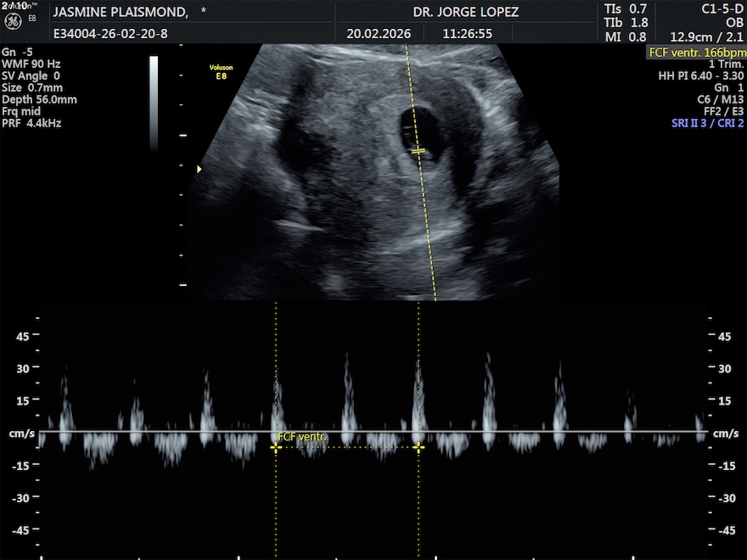Click the focus position triangle beside the image

(x=199, y=170)
